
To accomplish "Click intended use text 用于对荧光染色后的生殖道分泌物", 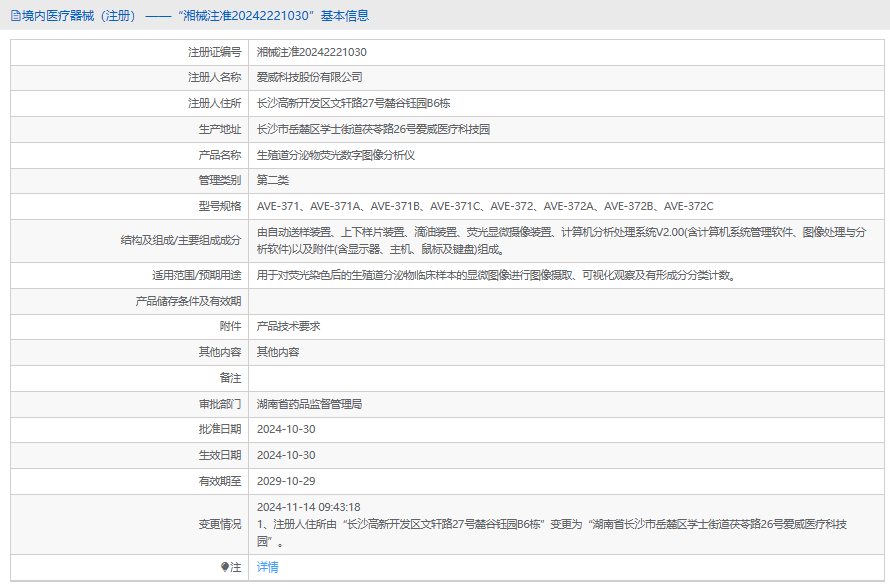I will [x=496, y=275].
